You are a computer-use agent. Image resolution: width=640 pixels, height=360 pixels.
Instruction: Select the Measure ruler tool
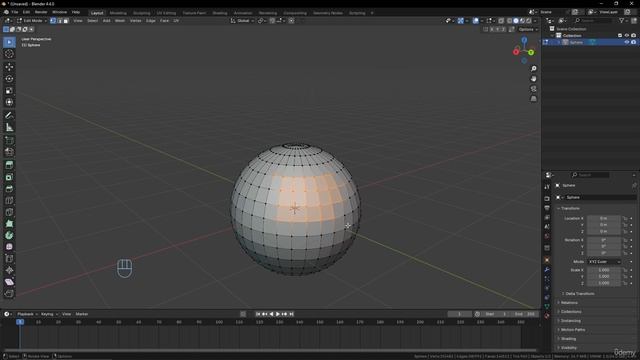[x=9, y=127]
